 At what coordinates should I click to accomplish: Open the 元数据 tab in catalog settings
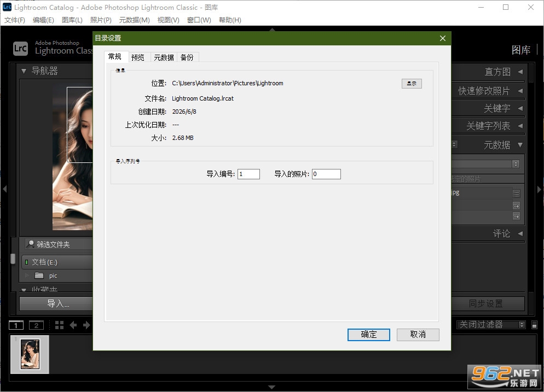click(164, 57)
